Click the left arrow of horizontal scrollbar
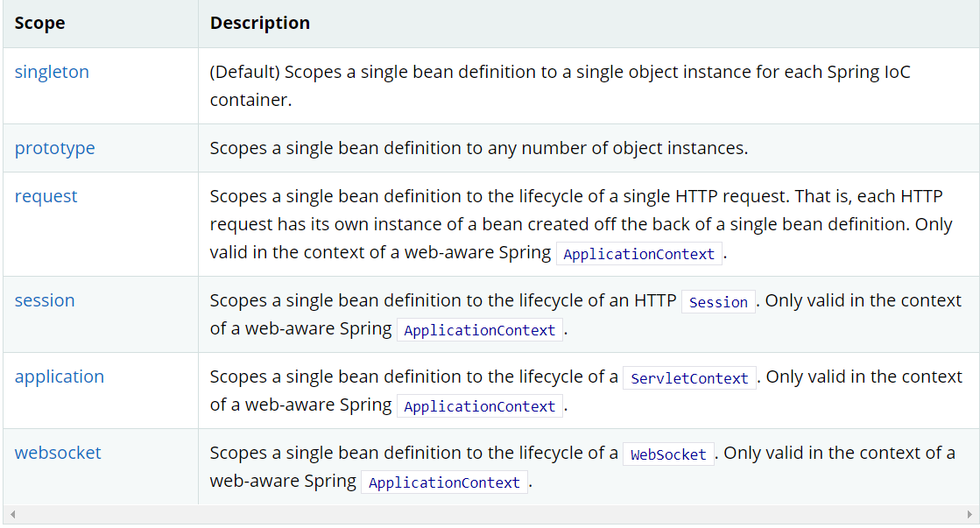This screenshot has height=528, width=980. [12, 514]
